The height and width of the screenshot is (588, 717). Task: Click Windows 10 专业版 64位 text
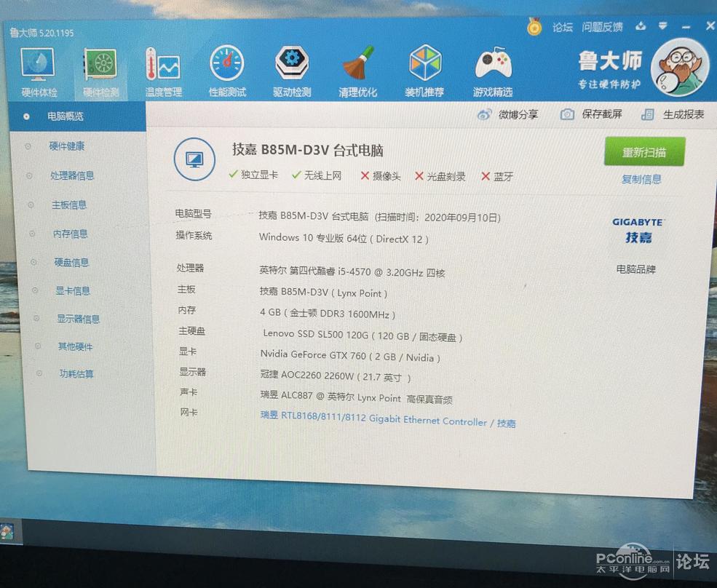click(x=344, y=238)
